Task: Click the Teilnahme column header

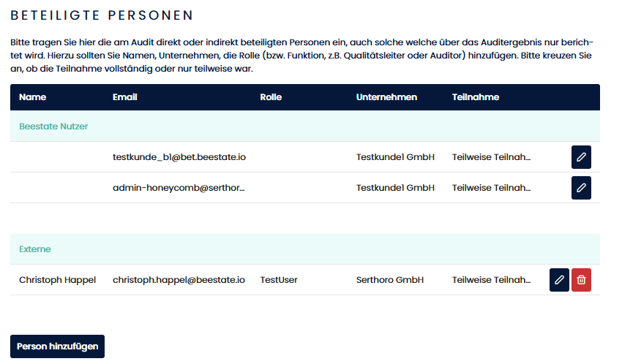Action: (x=476, y=97)
